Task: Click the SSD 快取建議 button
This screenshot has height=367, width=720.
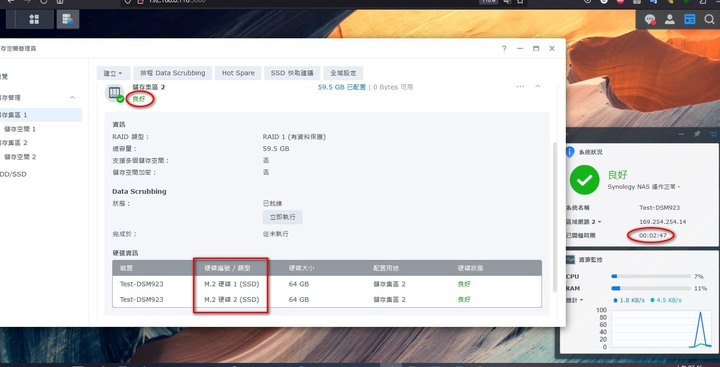Action: tap(292, 73)
